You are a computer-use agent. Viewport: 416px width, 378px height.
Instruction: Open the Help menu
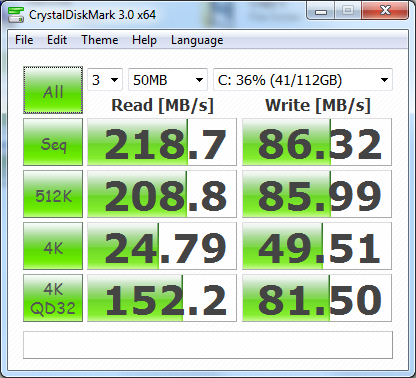tap(144, 40)
